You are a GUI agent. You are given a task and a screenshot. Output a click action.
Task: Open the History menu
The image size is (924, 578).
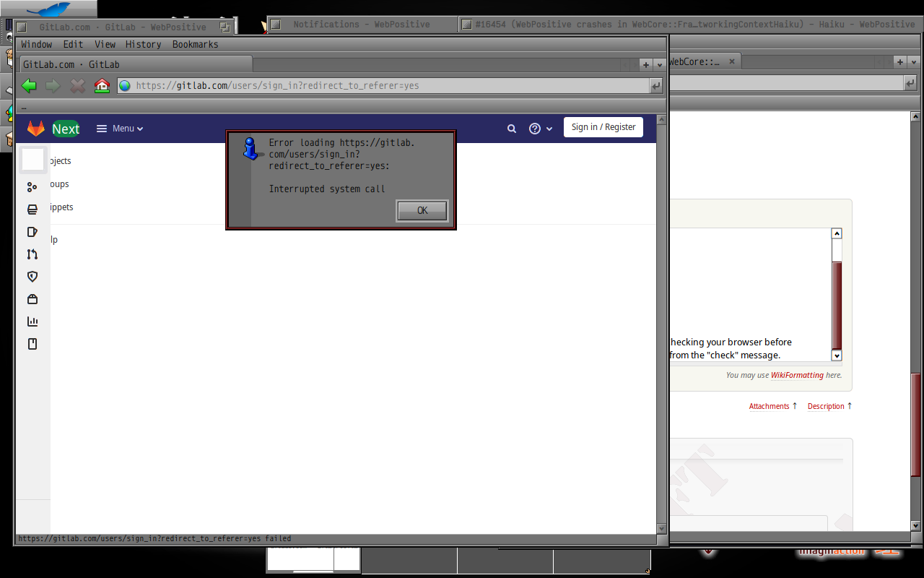click(x=144, y=44)
